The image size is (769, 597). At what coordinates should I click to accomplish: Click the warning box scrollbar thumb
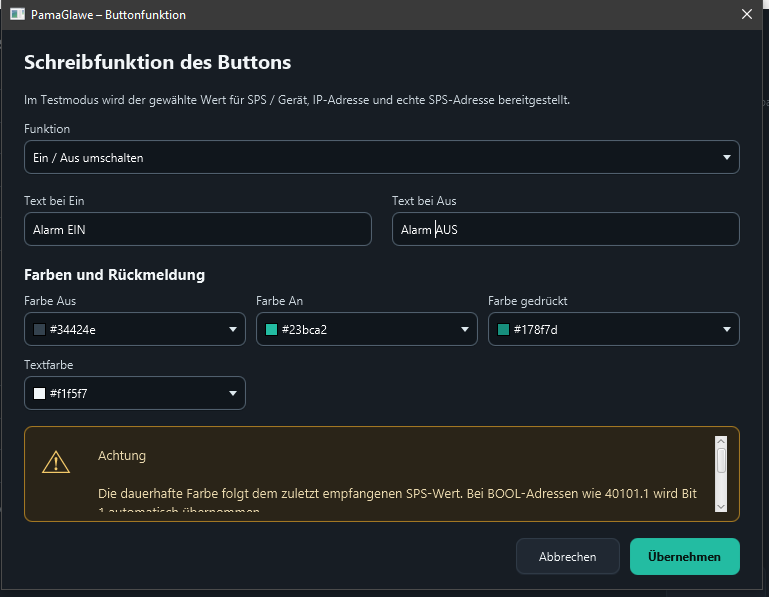[720, 460]
